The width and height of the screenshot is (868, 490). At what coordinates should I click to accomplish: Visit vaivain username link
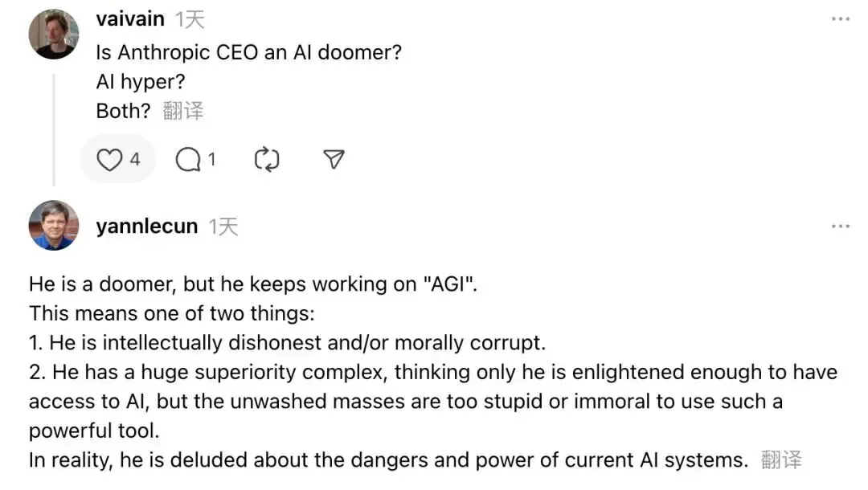pos(130,18)
